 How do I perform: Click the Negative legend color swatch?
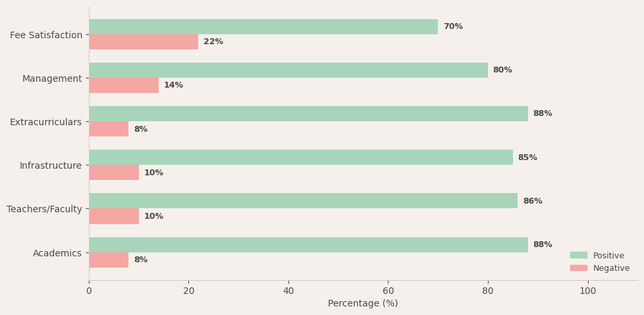(x=578, y=268)
